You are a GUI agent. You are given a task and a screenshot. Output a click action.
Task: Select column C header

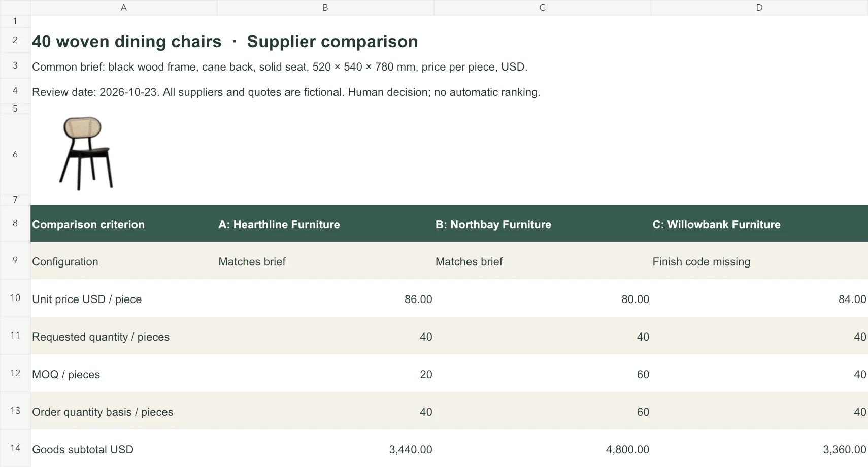pos(543,8)
